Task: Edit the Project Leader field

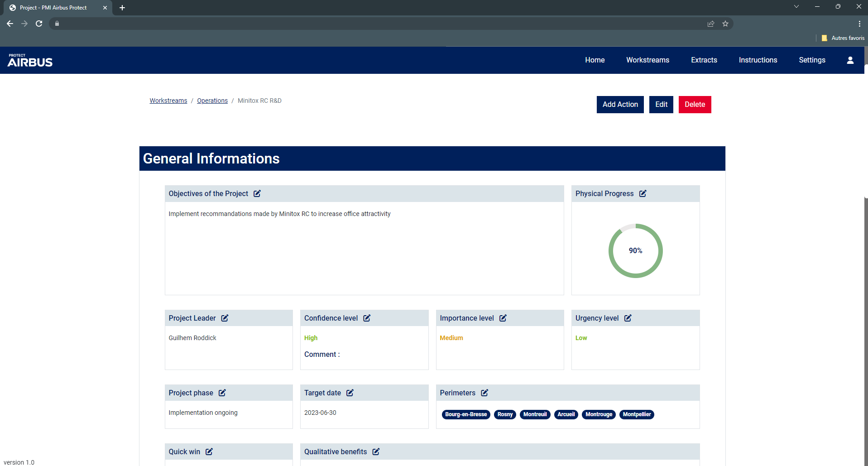Action: click(x=225, y=318)
